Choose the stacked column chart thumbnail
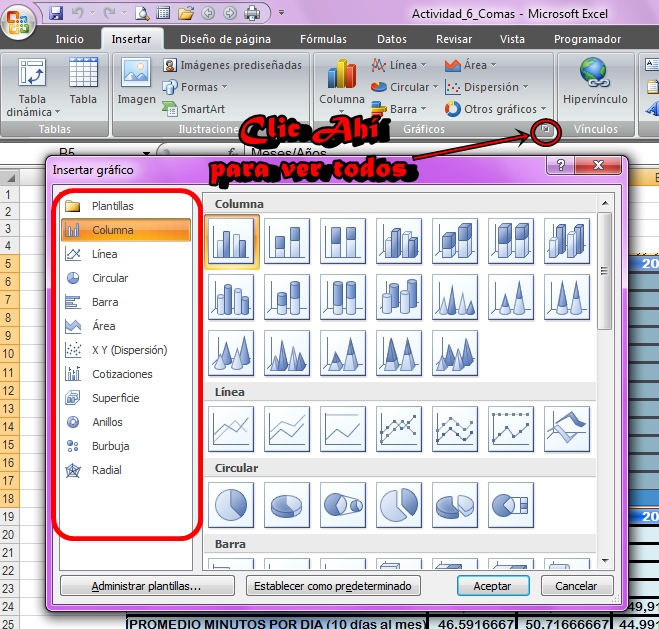The width and height of the screenshot is (659, 629). [287, 241]
